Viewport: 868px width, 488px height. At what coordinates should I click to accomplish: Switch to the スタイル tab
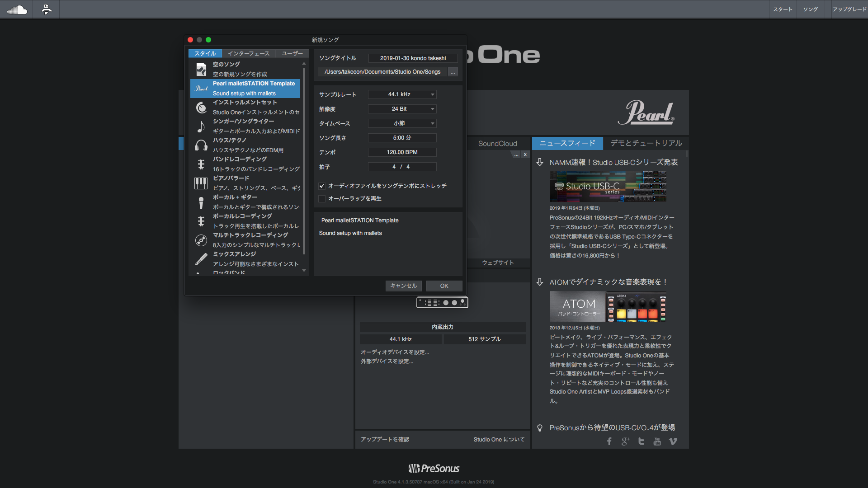coord(205,53)
